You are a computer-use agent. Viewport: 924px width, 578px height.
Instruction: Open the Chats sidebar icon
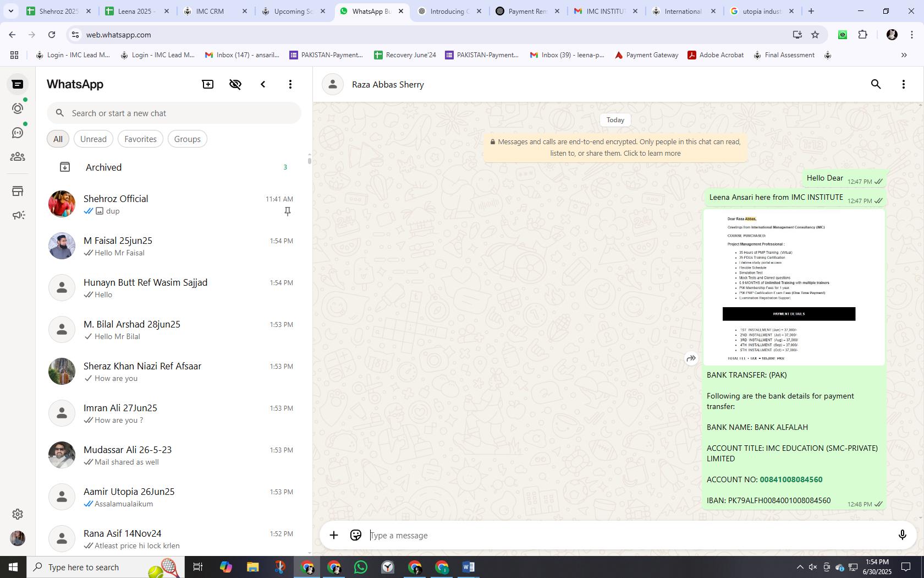18,84
